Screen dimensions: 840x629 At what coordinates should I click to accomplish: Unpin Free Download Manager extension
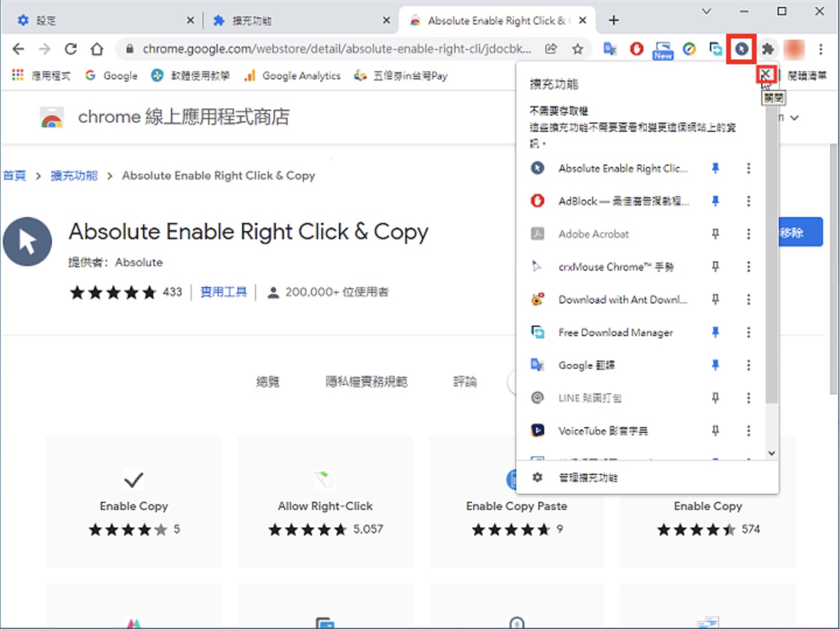point(715,333)
